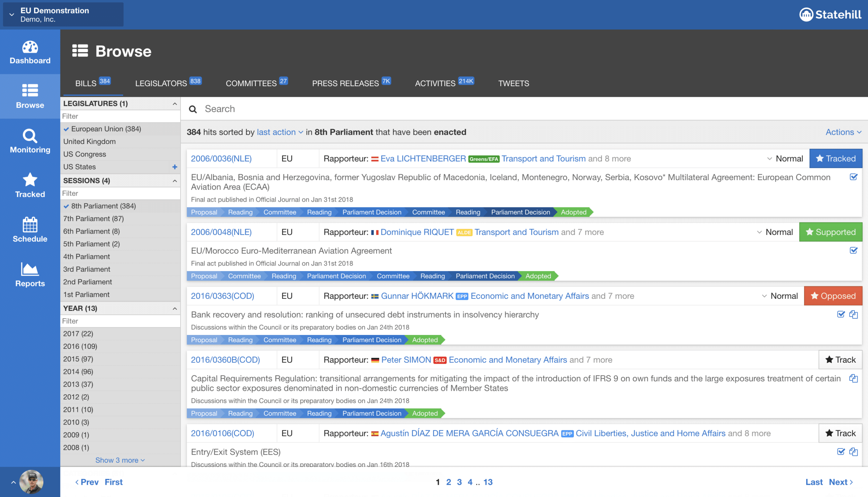Screen dimensions: 868x497
Task: Open Normal priority dropdown for 2006/0048(NLE)
Action: pyautogui.click(x=775, y=232)
